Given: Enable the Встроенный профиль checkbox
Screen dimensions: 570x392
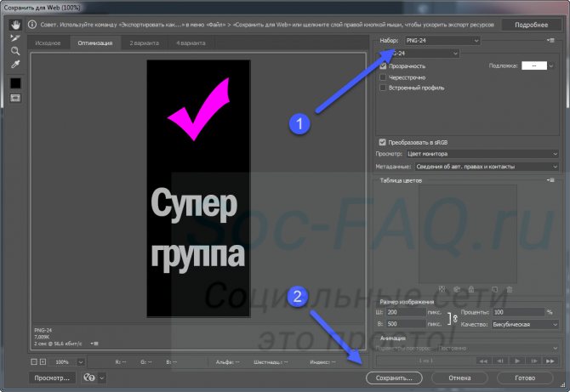Looking at the screenshot, I should tap(383, 88).
